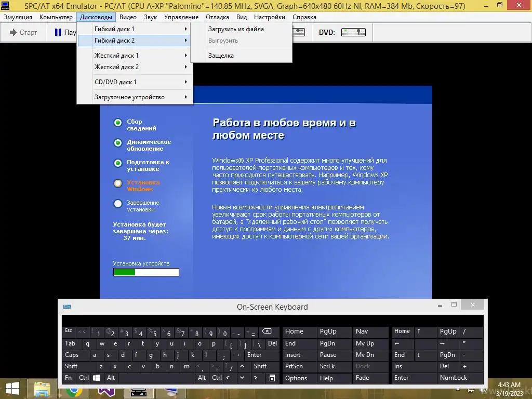Close the Дисководы menu in menu bar

coord(96,17)
